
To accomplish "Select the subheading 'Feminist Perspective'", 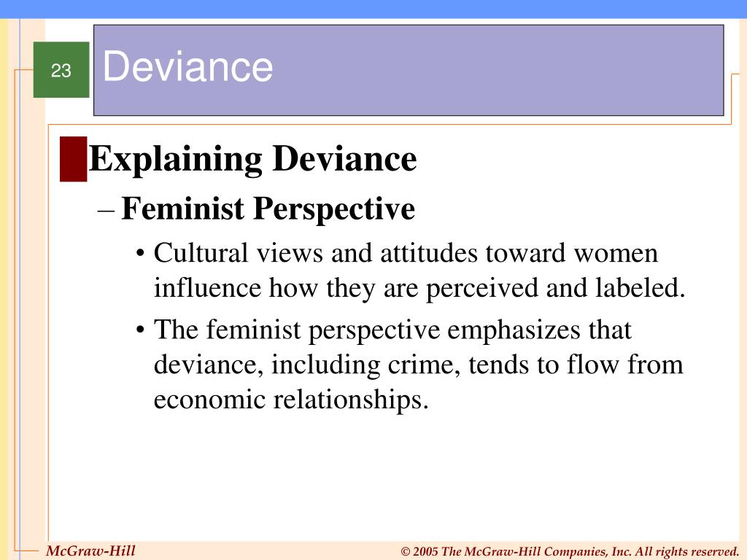I will 268,209.
